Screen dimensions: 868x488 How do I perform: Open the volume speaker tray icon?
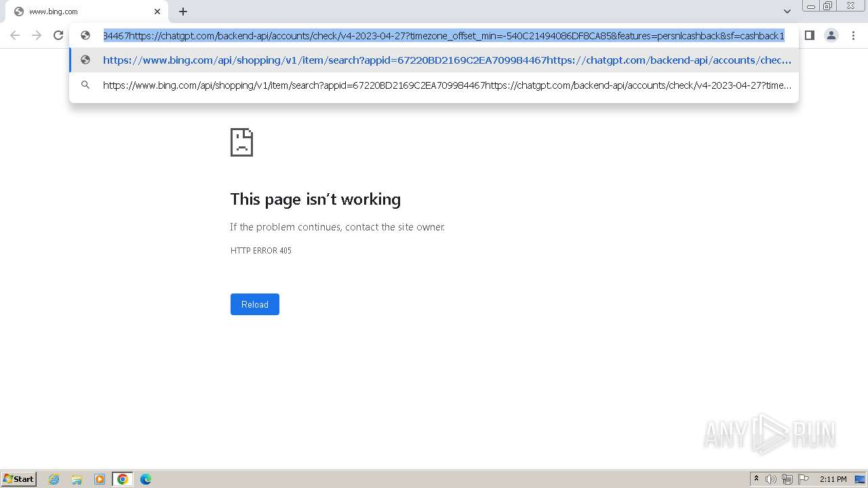771,479
